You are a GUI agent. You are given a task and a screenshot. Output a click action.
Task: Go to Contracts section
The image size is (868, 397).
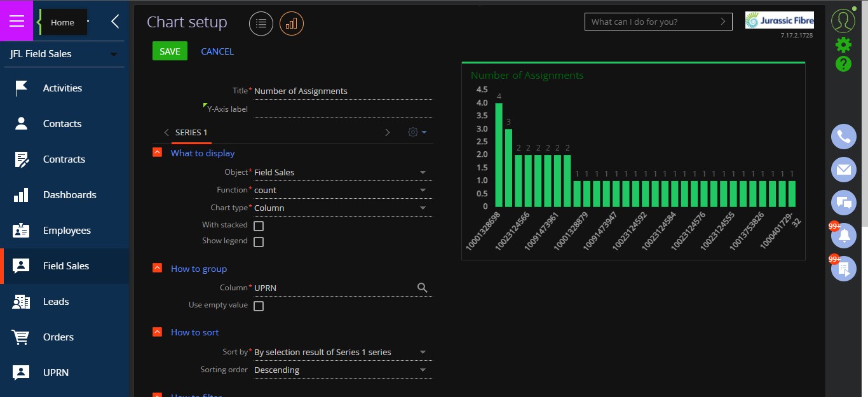tap(64, 159)
